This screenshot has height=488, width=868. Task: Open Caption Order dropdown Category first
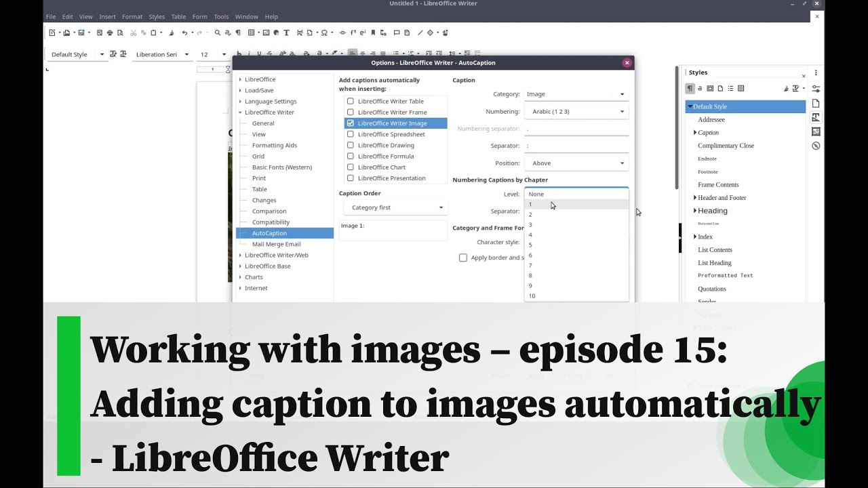[395, 207]
